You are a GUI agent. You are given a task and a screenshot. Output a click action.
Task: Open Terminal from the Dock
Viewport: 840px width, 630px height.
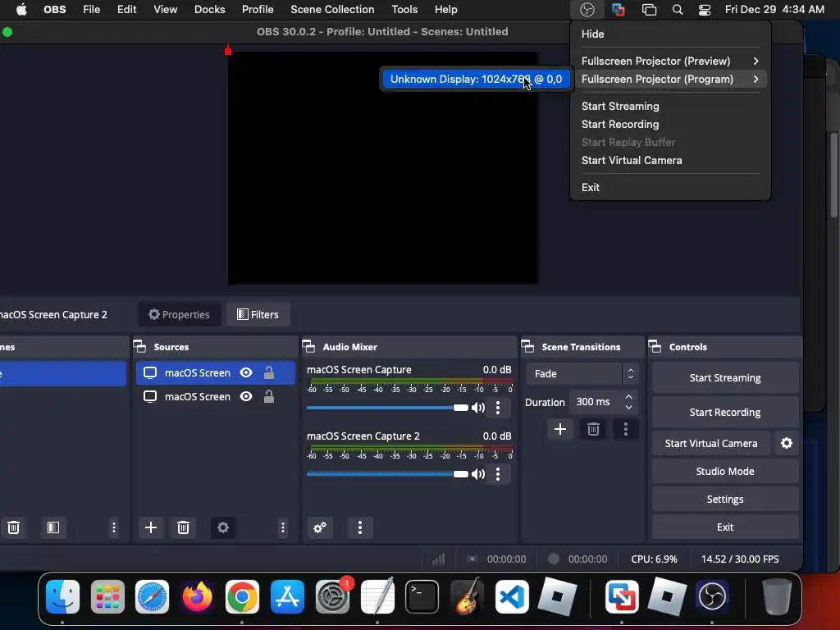point(422,596)
